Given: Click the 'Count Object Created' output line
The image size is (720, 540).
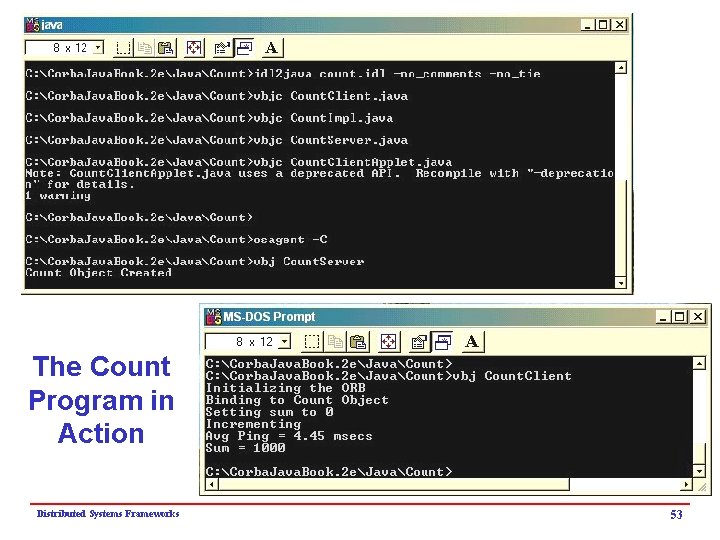Looking at the screenshot, I should click(99, 272).
